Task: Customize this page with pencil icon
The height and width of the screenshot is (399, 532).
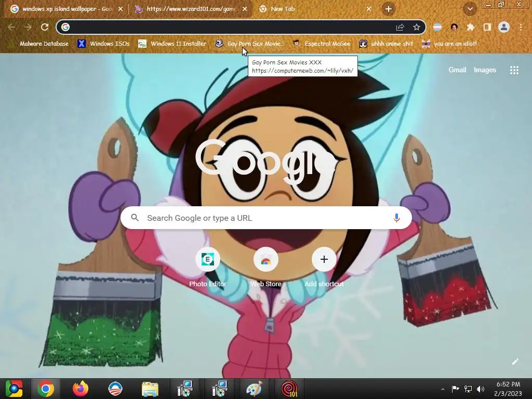Action: pos(515,362)
